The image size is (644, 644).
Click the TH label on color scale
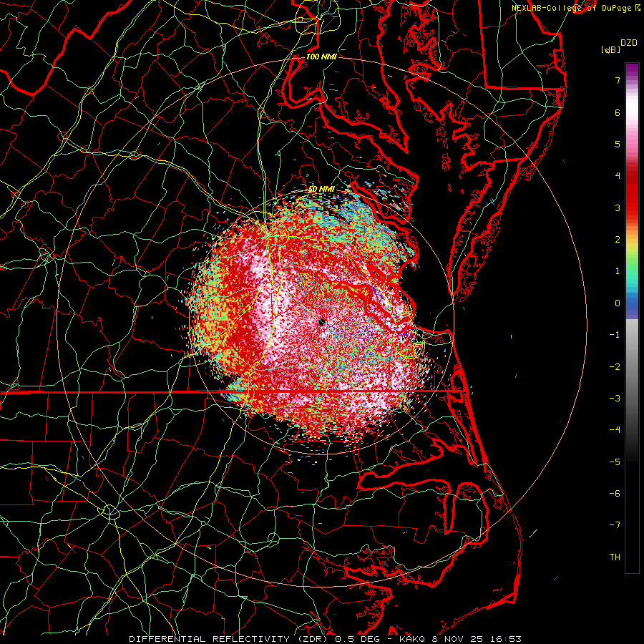pyautogui.click(x=615, y=557)
